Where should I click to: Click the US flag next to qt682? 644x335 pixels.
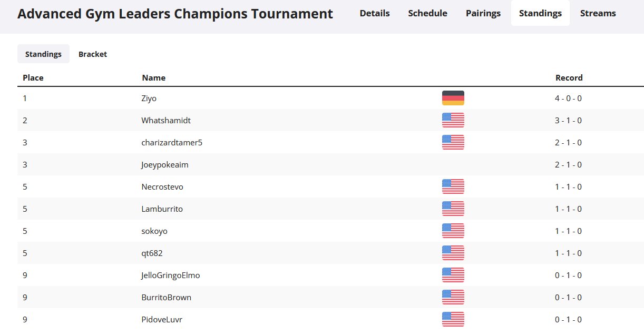tap(453, 253)
